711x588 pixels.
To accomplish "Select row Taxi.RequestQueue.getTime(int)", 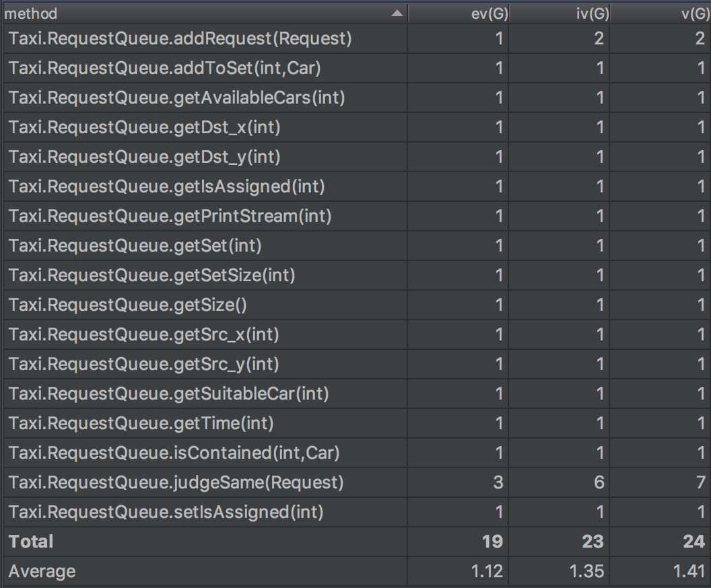I will click(355, 423).
